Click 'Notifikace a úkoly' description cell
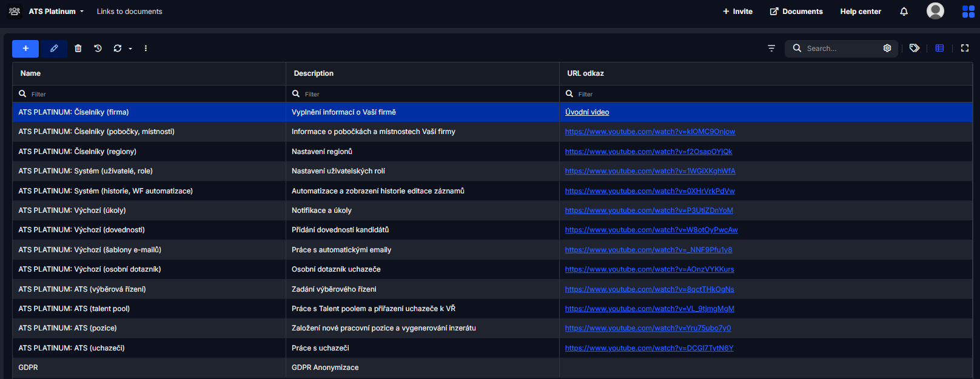Screen dimensions: 980x379 423,210
